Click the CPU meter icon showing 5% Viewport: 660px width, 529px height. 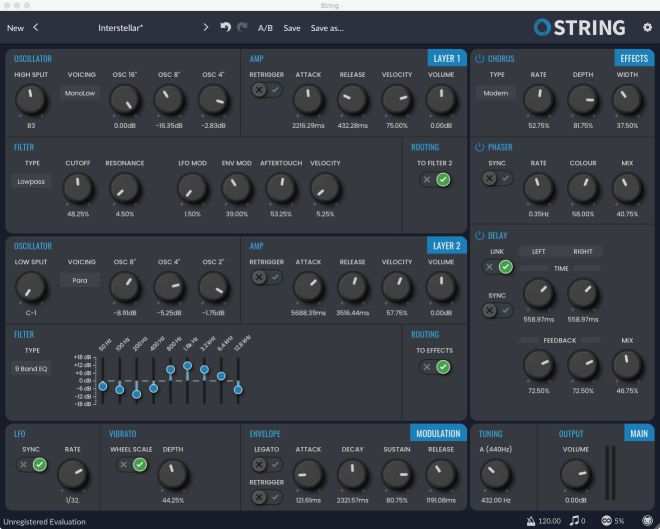[x=607, y=521]
